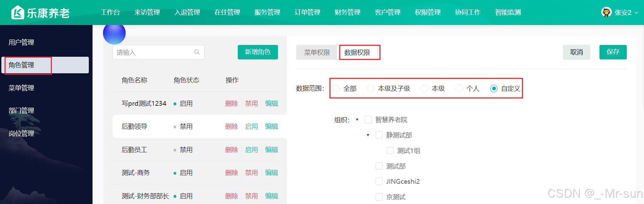
Task: Select the 个人 radio option
Action: point(459,88)
